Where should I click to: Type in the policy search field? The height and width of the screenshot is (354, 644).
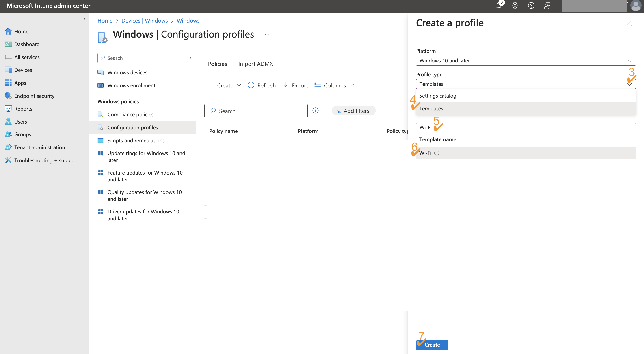(x=256, y=111)
